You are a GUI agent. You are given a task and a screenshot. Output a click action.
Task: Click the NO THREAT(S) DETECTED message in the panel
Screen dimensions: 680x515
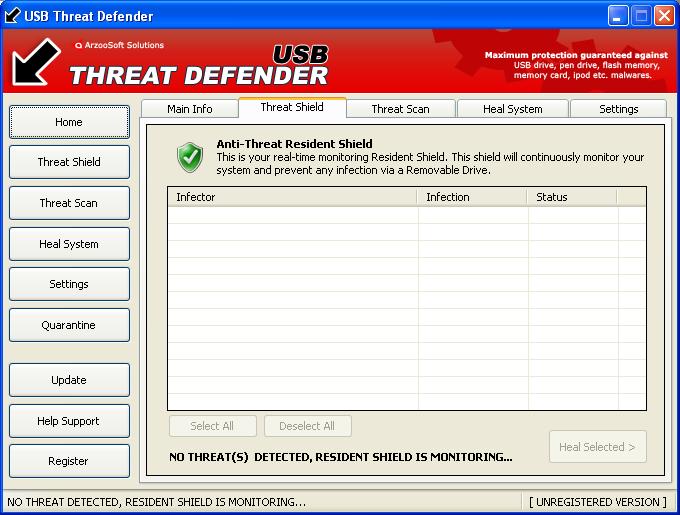(x=341, y=457)
